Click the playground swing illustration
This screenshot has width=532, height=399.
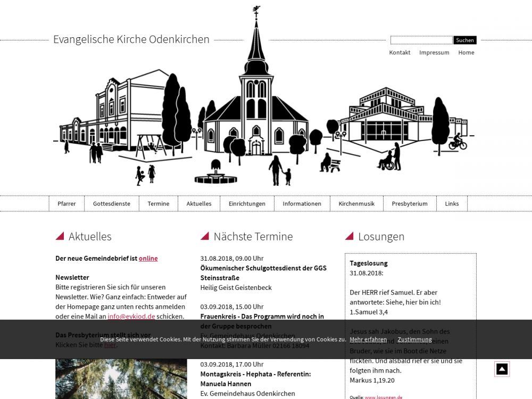[x=150, y=146]
